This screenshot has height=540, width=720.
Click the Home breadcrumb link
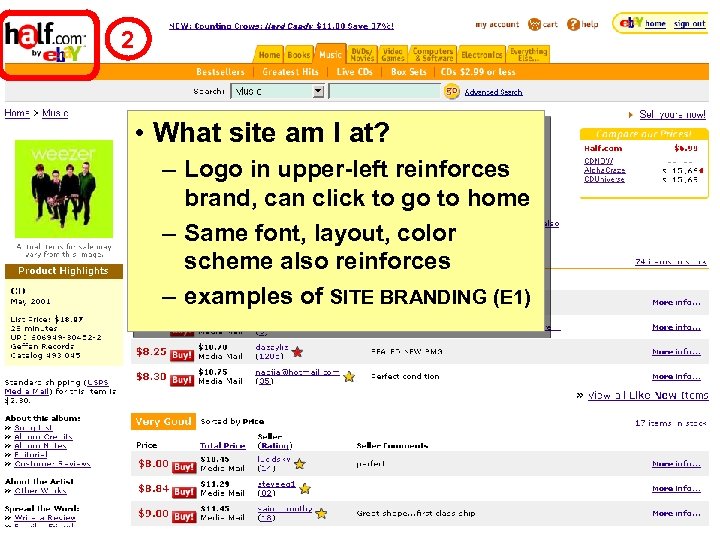[17, 113]
